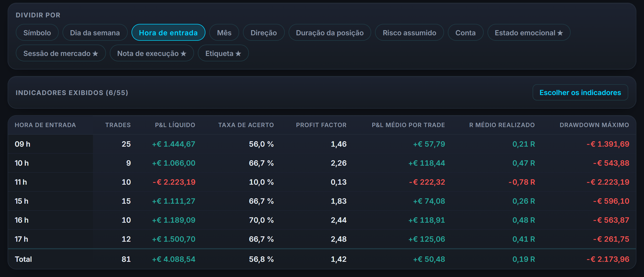Image resolution: width=644 pixels, height=277 pixels.
Task: Click the +€ 1.444,67 P&L value
Action: tap(173, 144)
